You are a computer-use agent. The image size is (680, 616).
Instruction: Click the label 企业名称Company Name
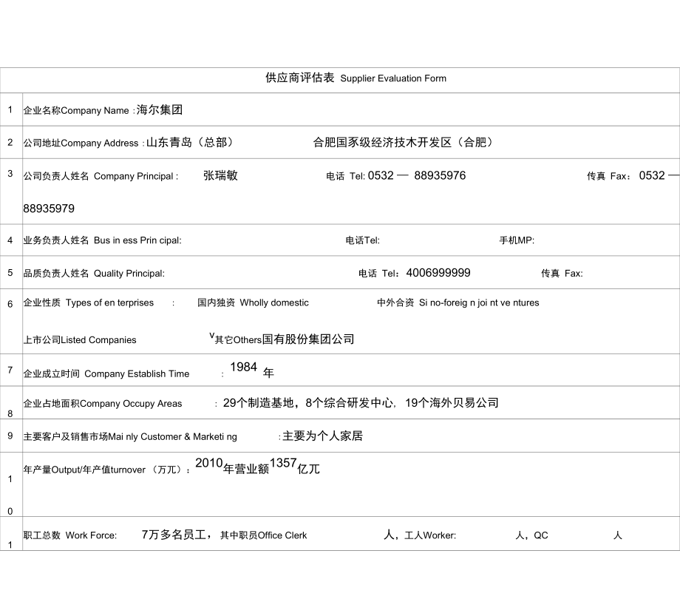(76, 111)
